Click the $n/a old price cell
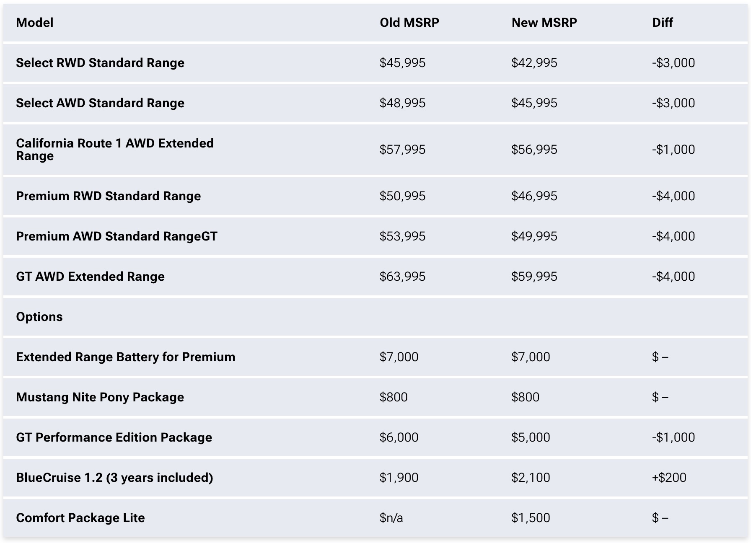The height and width of the screenshot is (543, 756). point(391,518)
